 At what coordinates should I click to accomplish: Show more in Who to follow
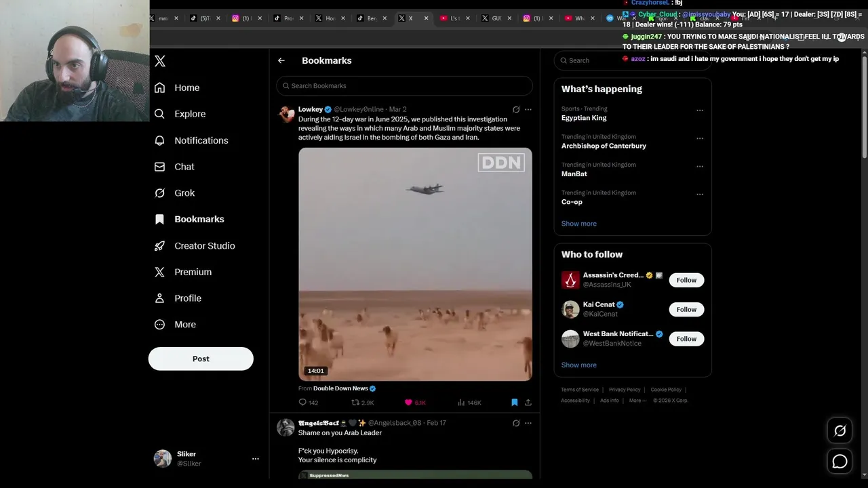pyautogui.click(x=579, y=365)
